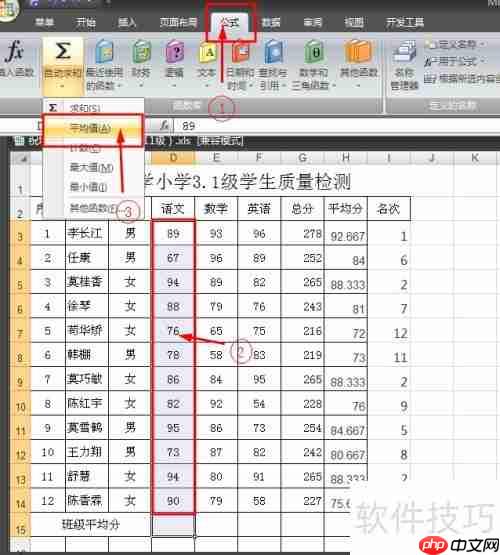This screenshot has width=500, height=555.
Task: Click the total score cell 278
Action: 303,234
